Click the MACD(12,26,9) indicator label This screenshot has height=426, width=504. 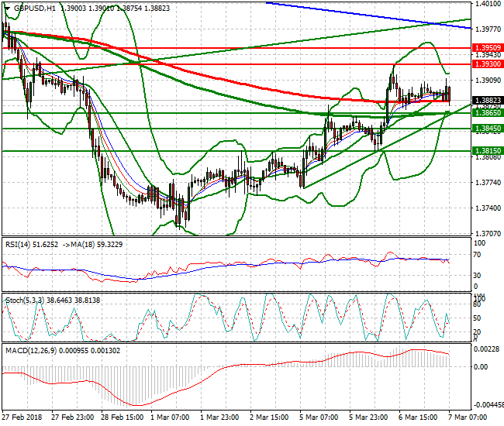[63, 351]
